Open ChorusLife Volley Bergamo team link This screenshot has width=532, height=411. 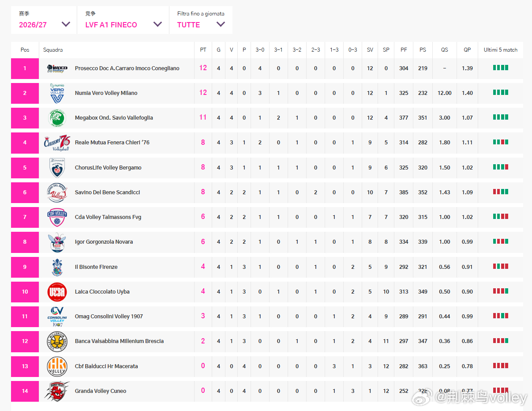108,168
